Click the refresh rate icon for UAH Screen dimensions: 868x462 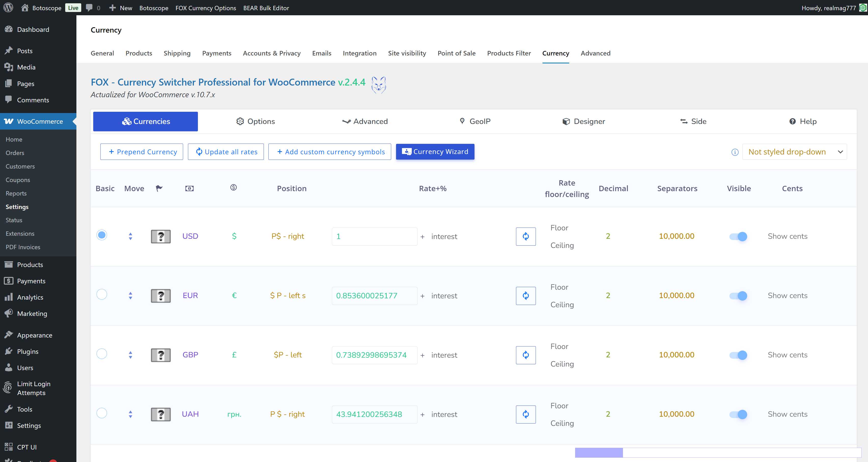pyautogui.click(x=525, y=414)
